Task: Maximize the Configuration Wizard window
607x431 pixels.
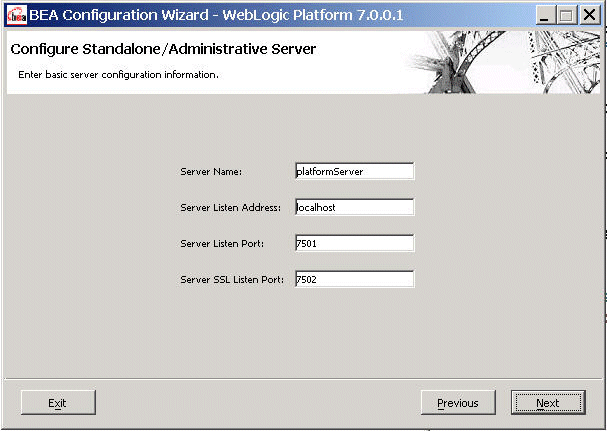Action: (566, 15)
